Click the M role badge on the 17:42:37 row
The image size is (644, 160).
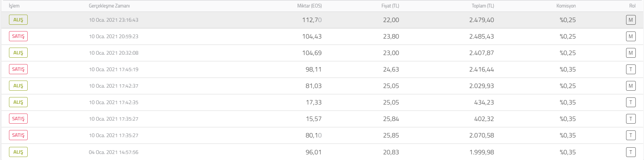click(x=631, y=86)
